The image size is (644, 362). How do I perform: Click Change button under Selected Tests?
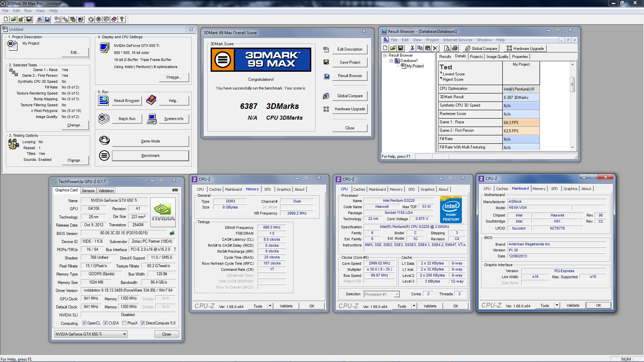coord(75,125)
